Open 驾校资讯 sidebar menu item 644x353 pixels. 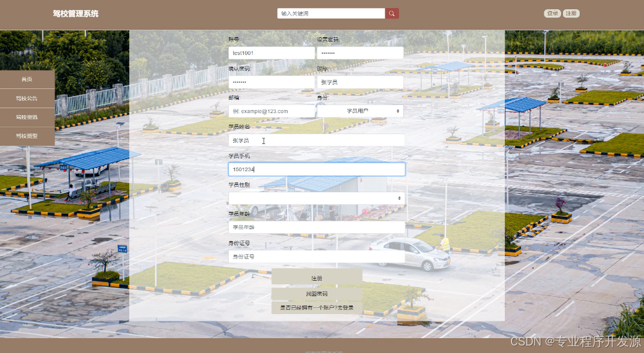(x=27, y=117)
